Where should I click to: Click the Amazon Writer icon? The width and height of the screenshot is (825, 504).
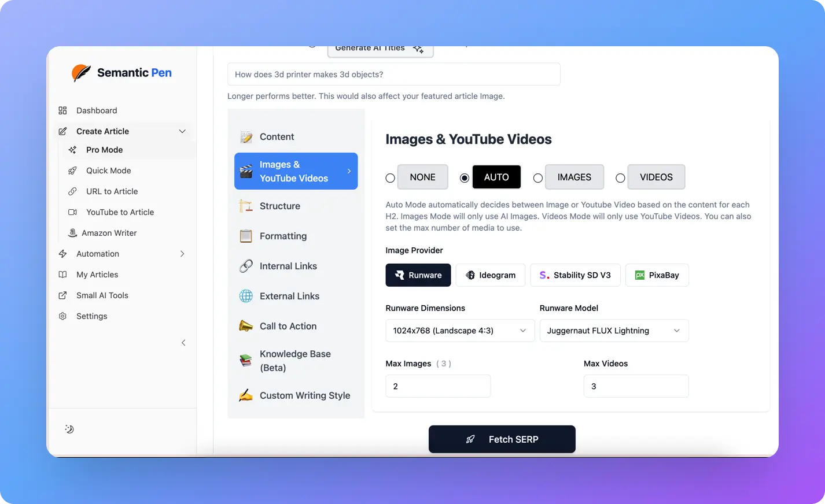click(x=72, y=233)
